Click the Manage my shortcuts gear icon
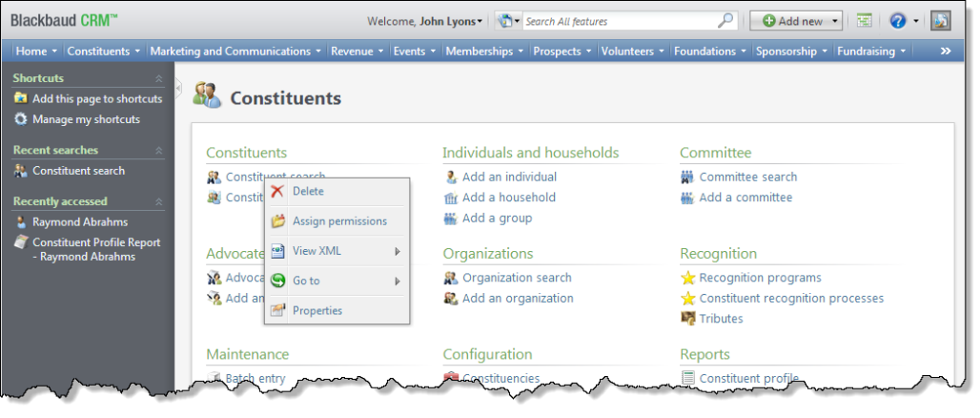980x418 pixels. pyautogui.click(x=21, y=119)
